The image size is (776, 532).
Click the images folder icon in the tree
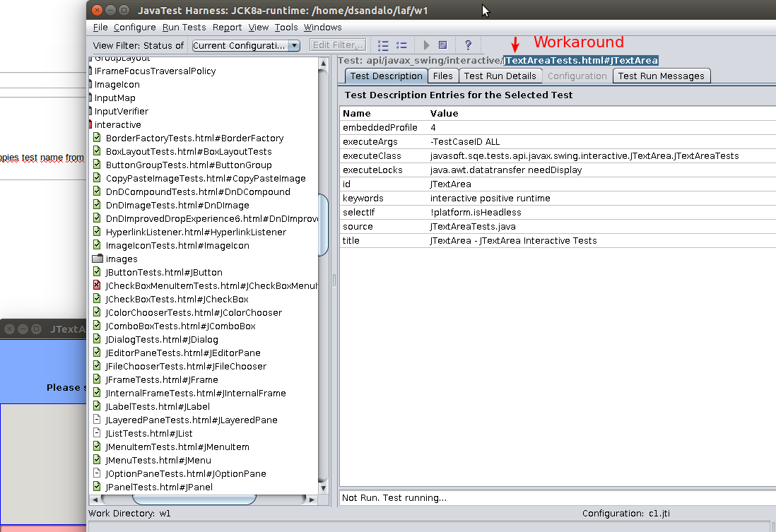pos(98,259)
